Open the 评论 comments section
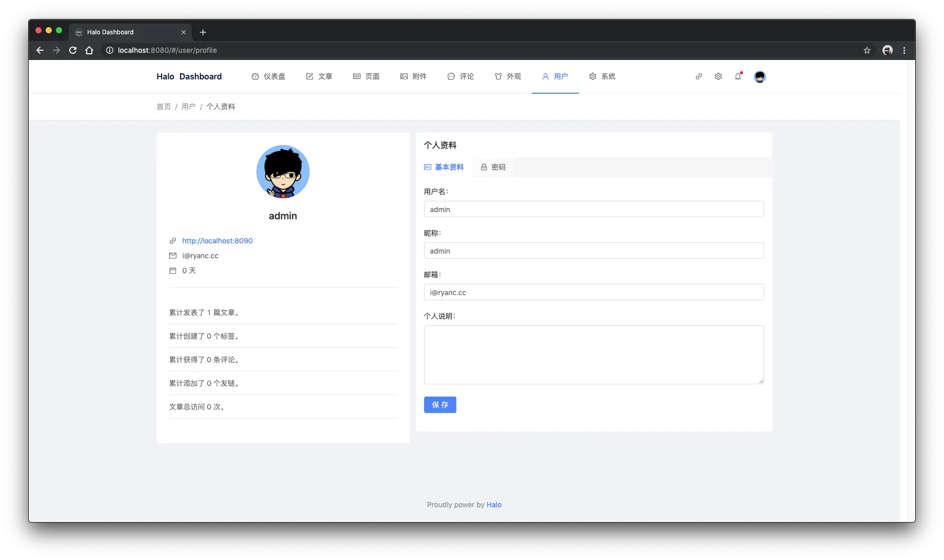944x560 pixels. pyautogui.click(x=460, y=76)
